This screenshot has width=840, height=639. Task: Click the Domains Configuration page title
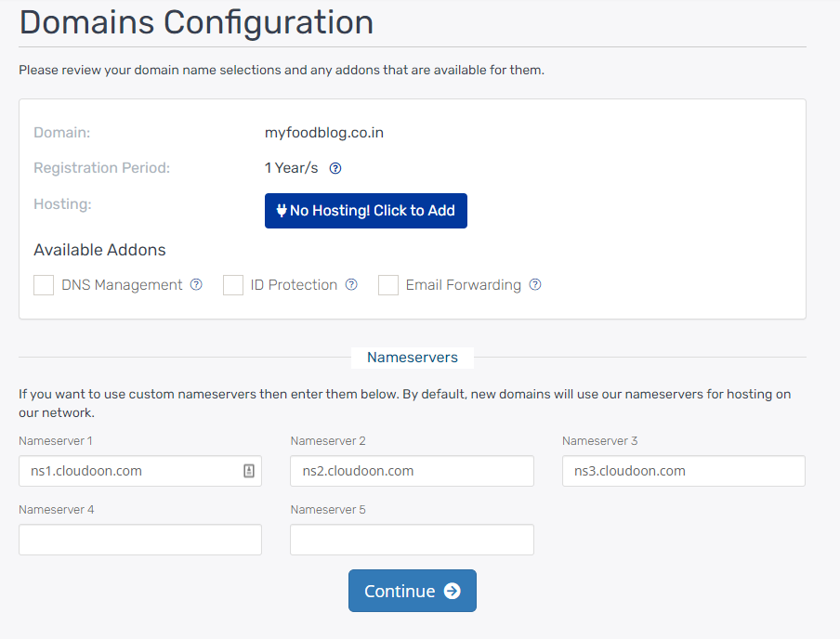coord(197,22)
